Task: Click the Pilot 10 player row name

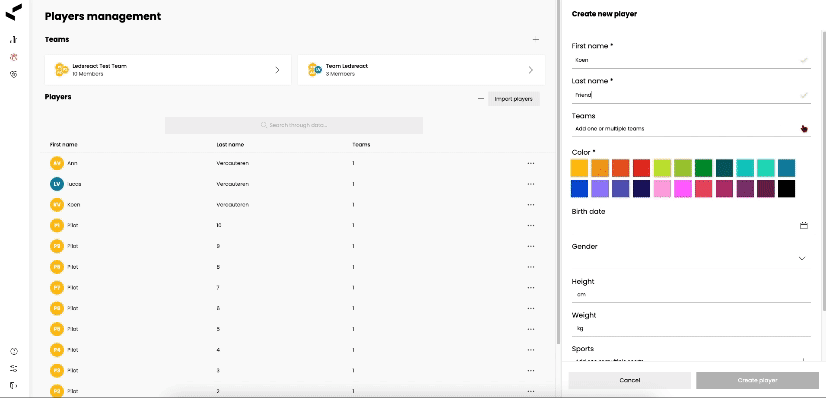Action: pyautogui.click(x=73, y=225)
